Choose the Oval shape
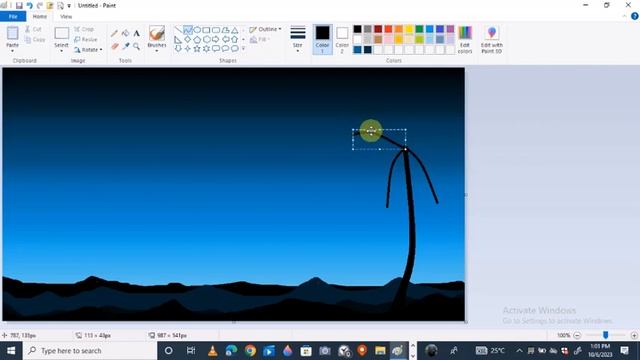The height and width of the screenshot is (360, 640). click(197, 30)
